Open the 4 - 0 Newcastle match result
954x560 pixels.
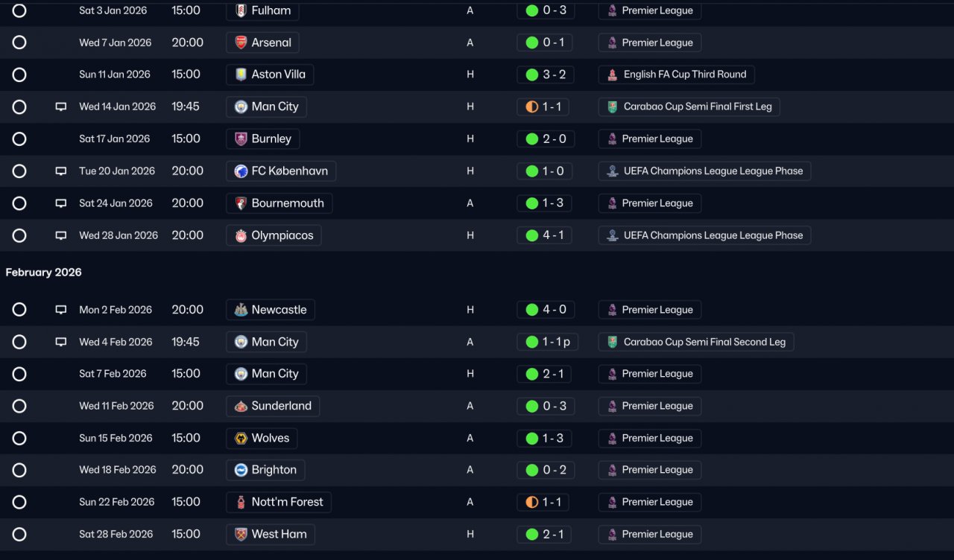point(546,310)
